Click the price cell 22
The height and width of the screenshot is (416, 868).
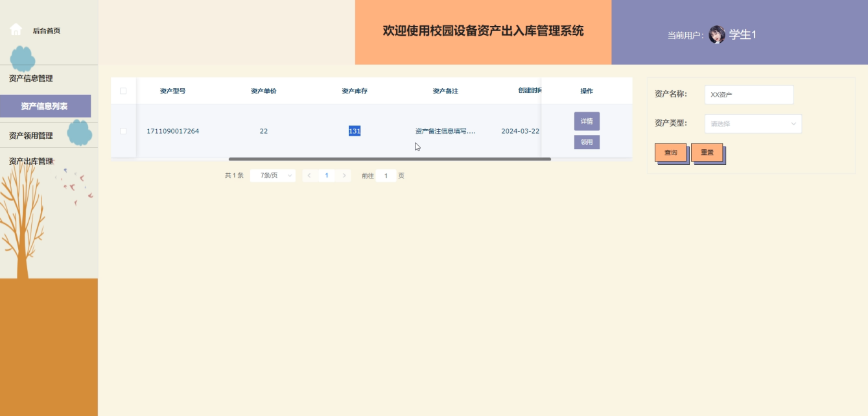(x=264, y=131)
